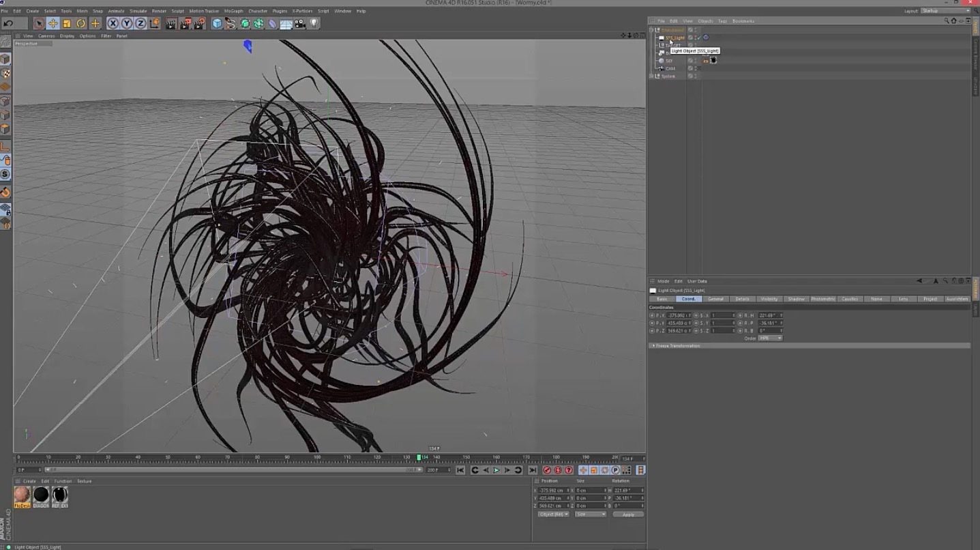Open Object Manager Tags menu

722,21
